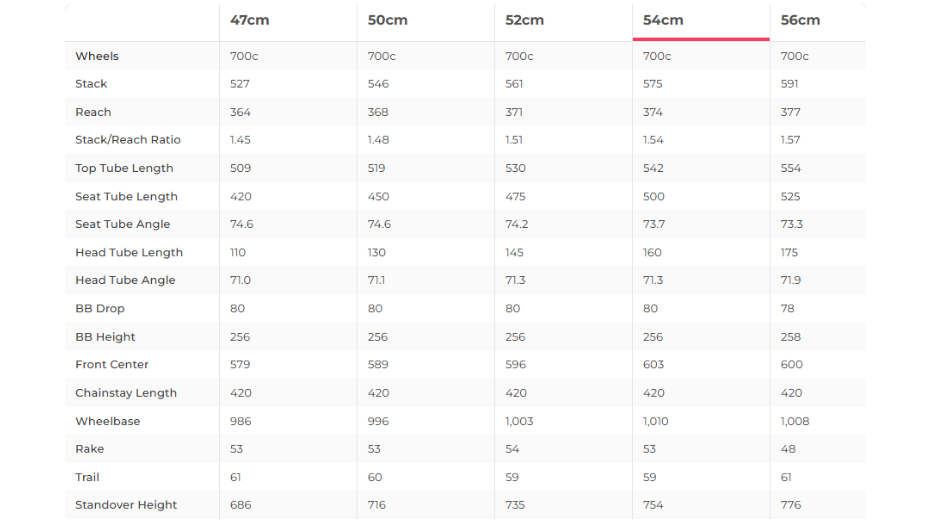Viewport: 931px width, 524px height.
Task: Click the Wheelbase row label
Action: [108, 421]
